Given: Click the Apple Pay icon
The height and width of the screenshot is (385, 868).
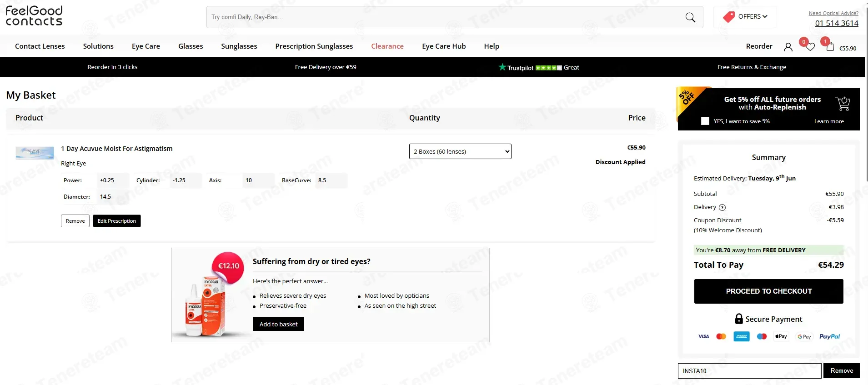Looking at the screenshot, I should click(x=781, y=336).
